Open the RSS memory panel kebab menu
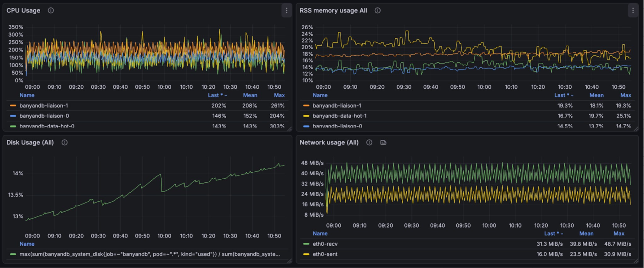644x268 pixels. pyautogui.click(x=633, y=11)
